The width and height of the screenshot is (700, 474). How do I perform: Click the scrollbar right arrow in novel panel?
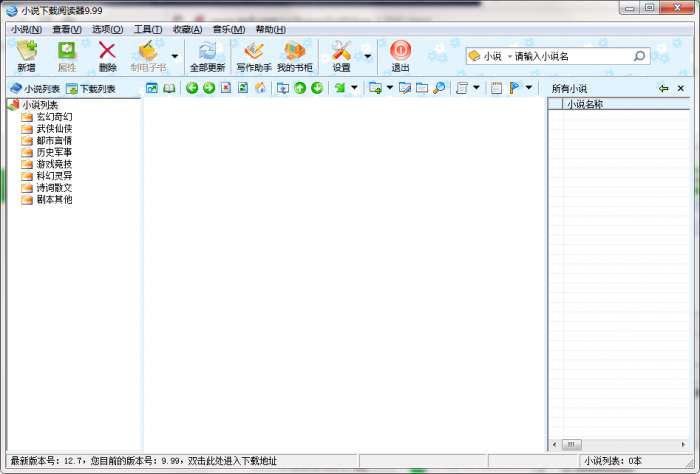683,445
